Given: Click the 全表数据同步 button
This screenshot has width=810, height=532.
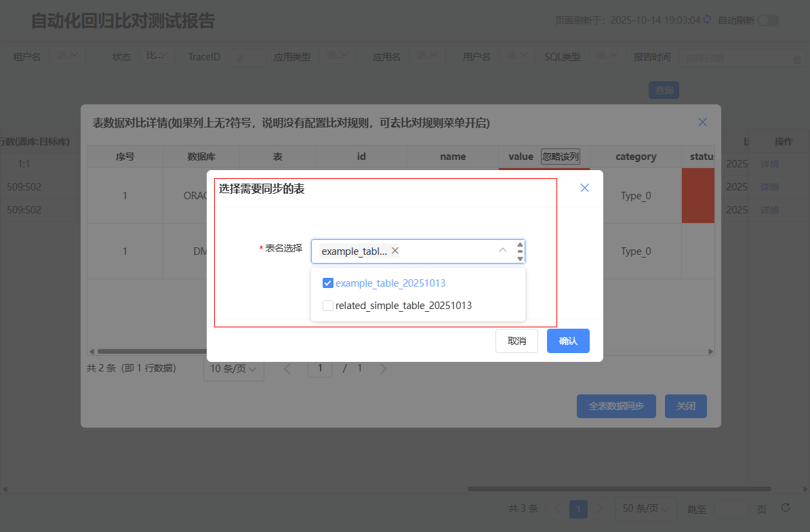Looking at the screenshot, I should 615,406.
